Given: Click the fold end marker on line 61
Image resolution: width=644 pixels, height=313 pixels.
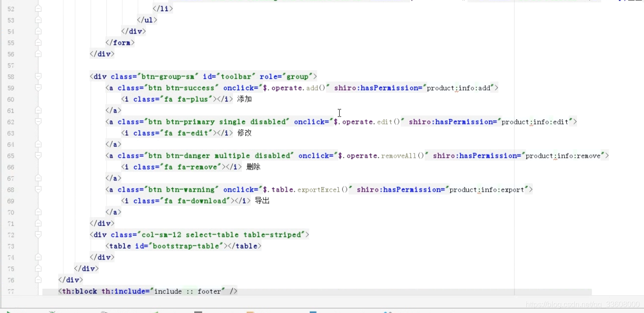Looking at the screenshot, I should point(38,110).
